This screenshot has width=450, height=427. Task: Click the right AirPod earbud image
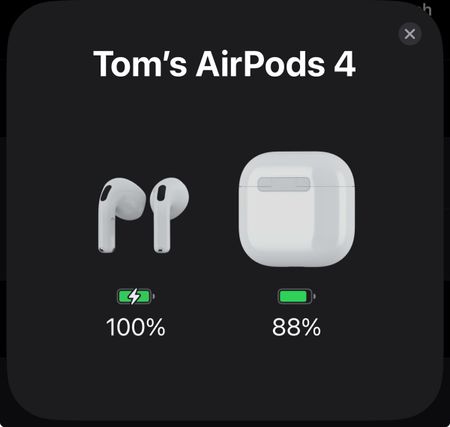pos(169,215)
